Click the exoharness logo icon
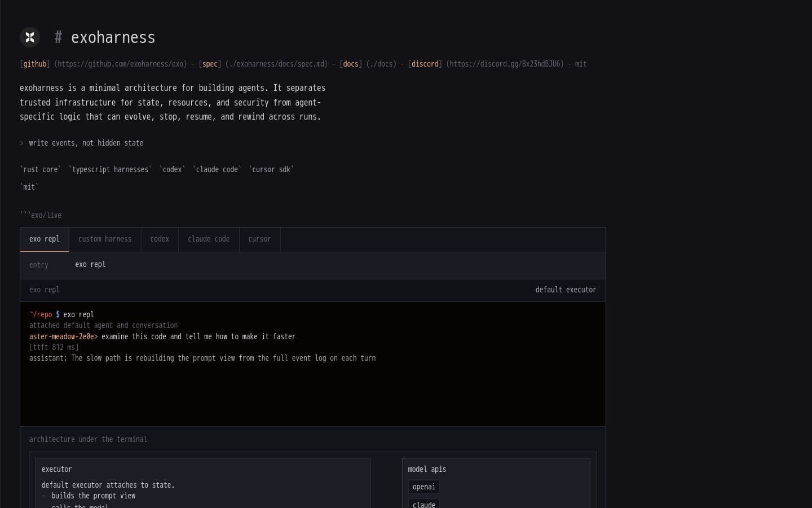The height and width of the screenshot is (508, 812). click(30, 37)
